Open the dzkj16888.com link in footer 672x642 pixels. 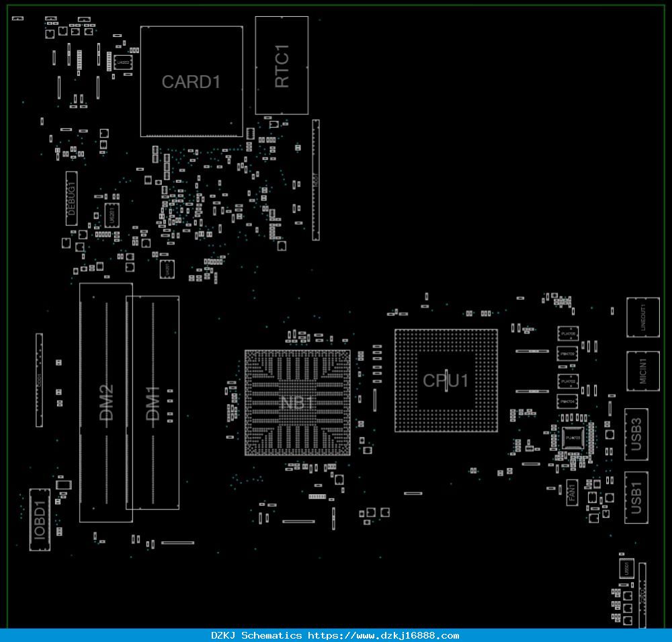pyautogui.click(x=384, y=635)
